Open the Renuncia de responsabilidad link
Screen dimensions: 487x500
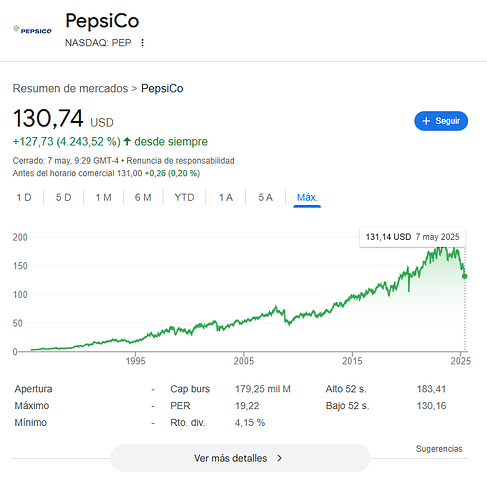click(x=180, y=161)
